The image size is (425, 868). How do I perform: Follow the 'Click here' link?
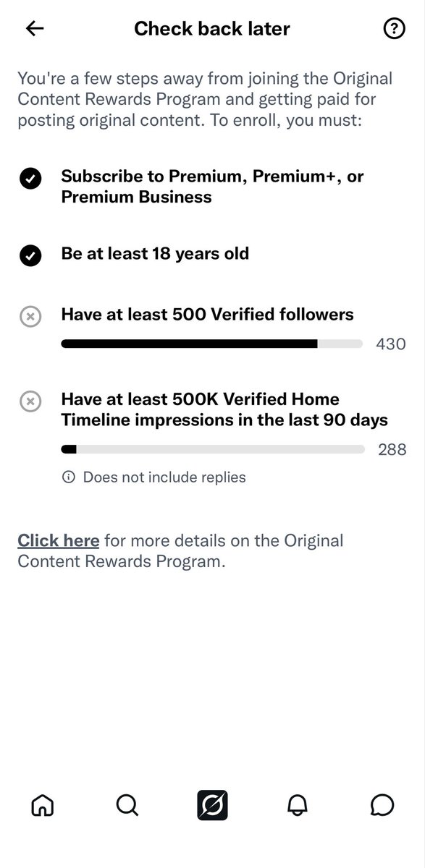[59, 540]
